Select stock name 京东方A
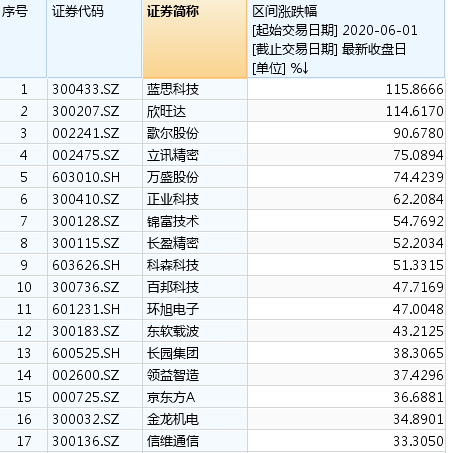 [171, 397]
